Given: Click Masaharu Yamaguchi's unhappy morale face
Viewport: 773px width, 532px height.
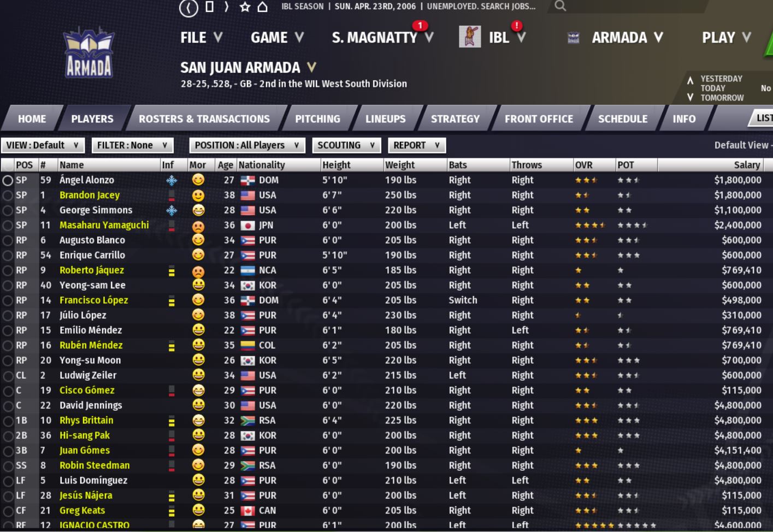Looking at the screenshot, I should click(x=198, y=226).
